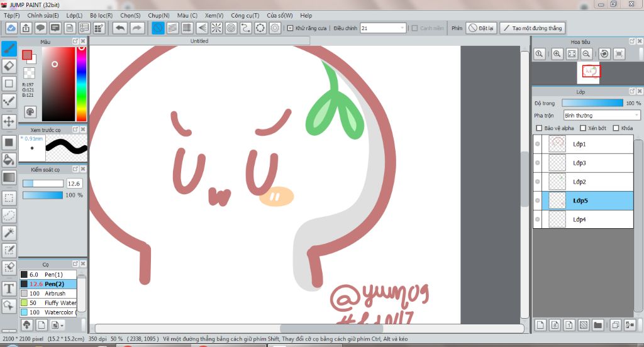Enable radial snap guide
The image size is (644, 347).
point(216,28)
